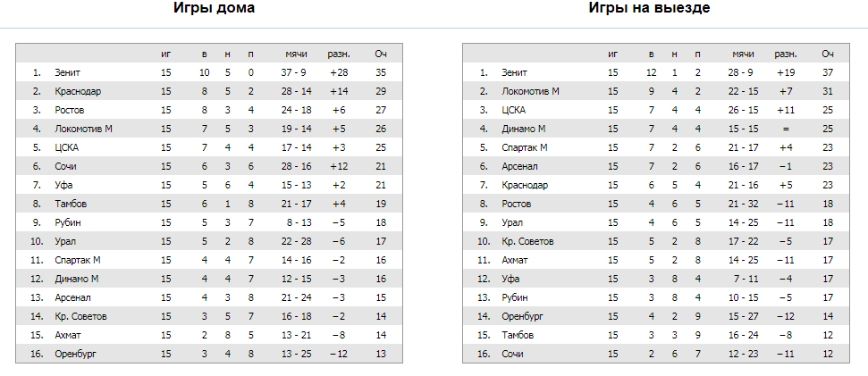
Task: Click the Игры дома heading
Action: pos(215,8)
